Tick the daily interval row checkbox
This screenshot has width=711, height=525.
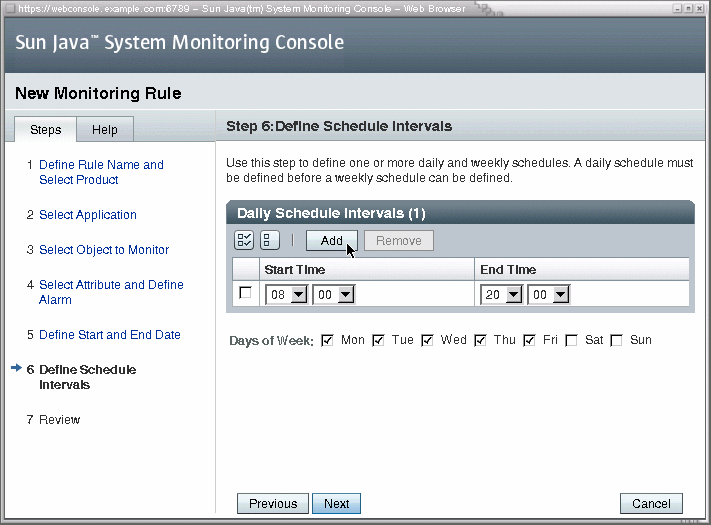(245, 293)
